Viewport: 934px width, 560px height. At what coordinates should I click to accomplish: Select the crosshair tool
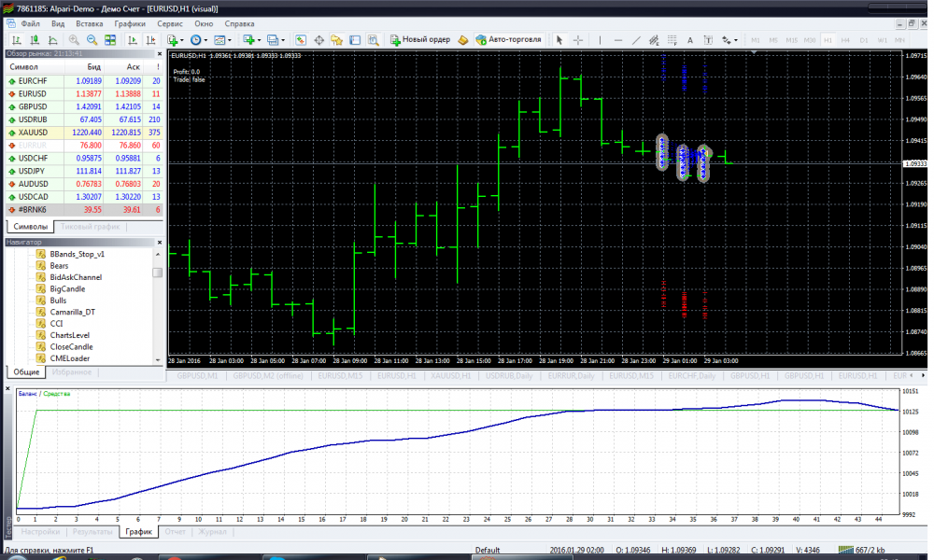point(578,40)
